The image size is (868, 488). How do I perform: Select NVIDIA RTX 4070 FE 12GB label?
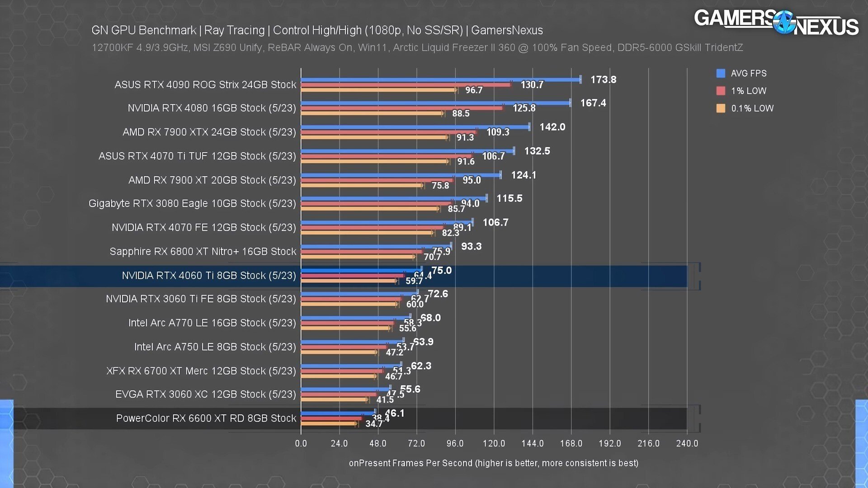tap(204, 227)
